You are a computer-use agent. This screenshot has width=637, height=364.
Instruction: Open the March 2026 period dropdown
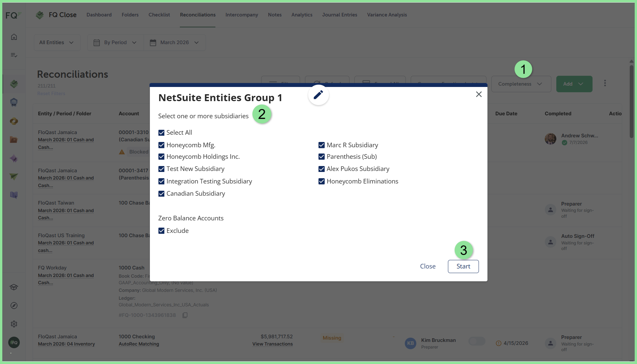(175, 42)
